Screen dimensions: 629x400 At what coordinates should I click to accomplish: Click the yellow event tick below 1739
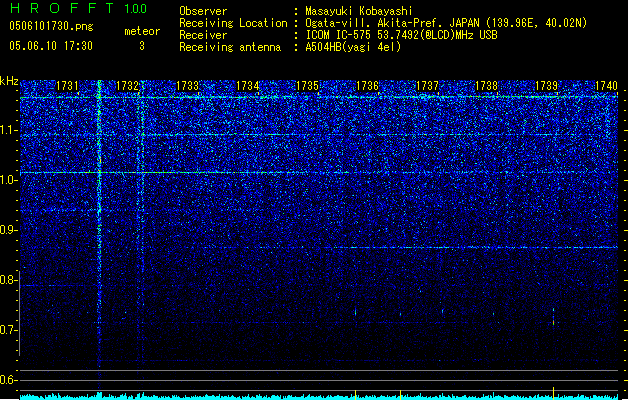554,393
